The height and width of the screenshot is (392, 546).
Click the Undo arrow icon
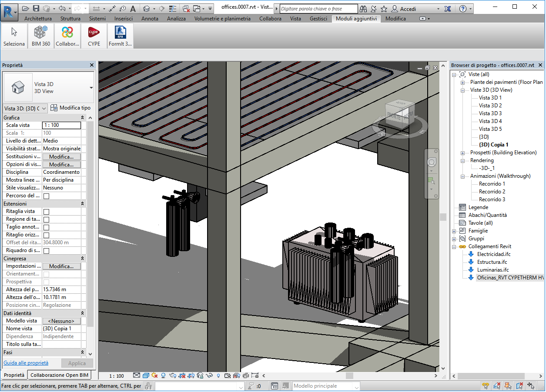[62, 9]
